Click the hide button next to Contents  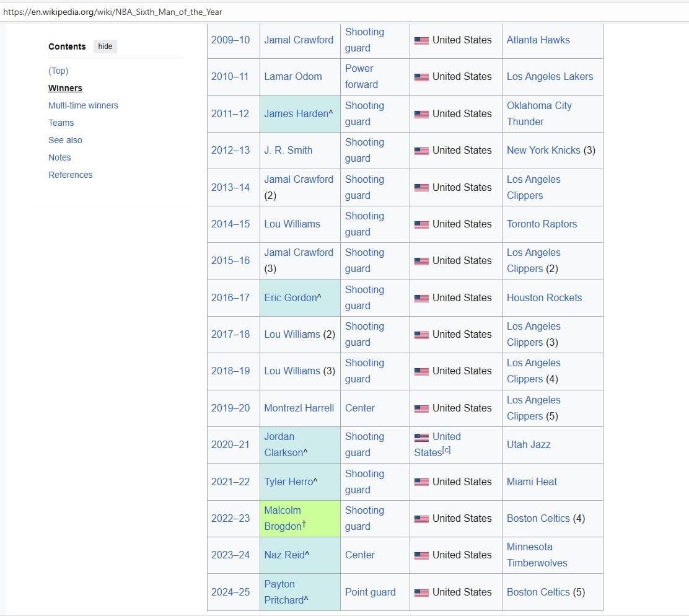(x=105, y=46)
